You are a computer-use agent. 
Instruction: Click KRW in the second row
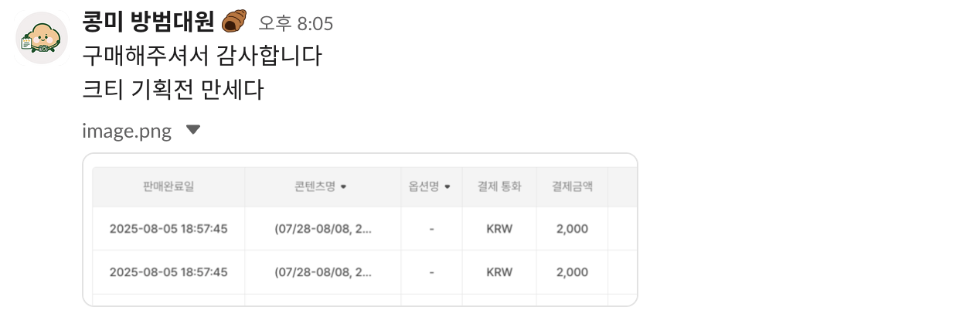[x=499, y=272]
